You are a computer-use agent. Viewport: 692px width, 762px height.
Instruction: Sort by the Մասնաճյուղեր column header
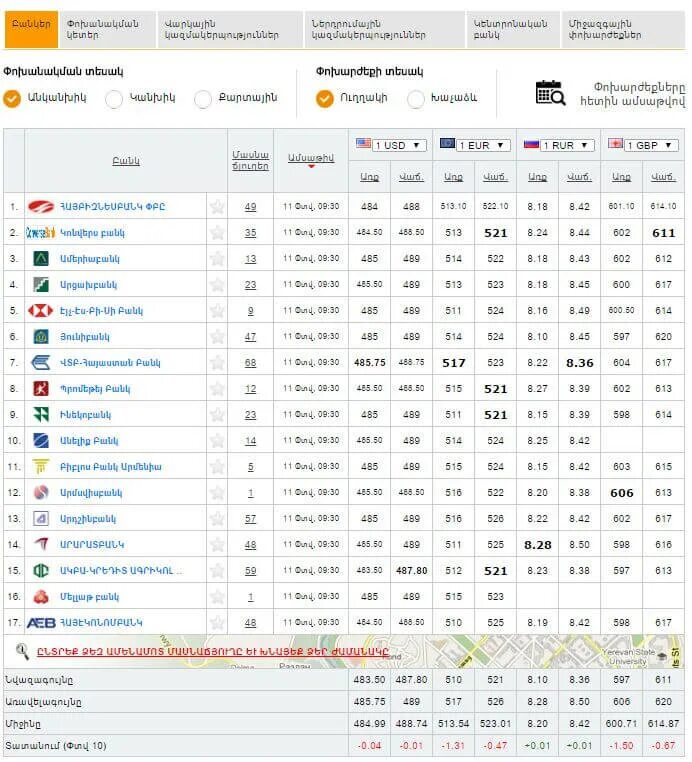point(250,160)
